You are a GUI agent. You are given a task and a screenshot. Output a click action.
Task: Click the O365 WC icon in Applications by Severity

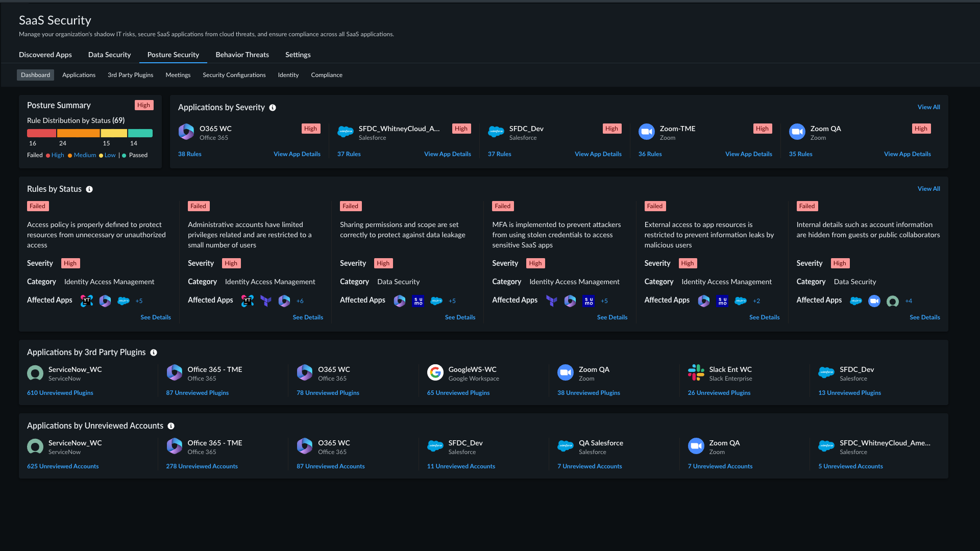click(186, 132)
